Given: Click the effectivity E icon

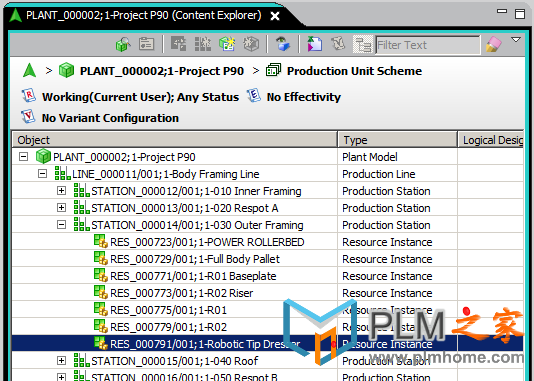Looking at the screenshot, I should pos(254,96).
